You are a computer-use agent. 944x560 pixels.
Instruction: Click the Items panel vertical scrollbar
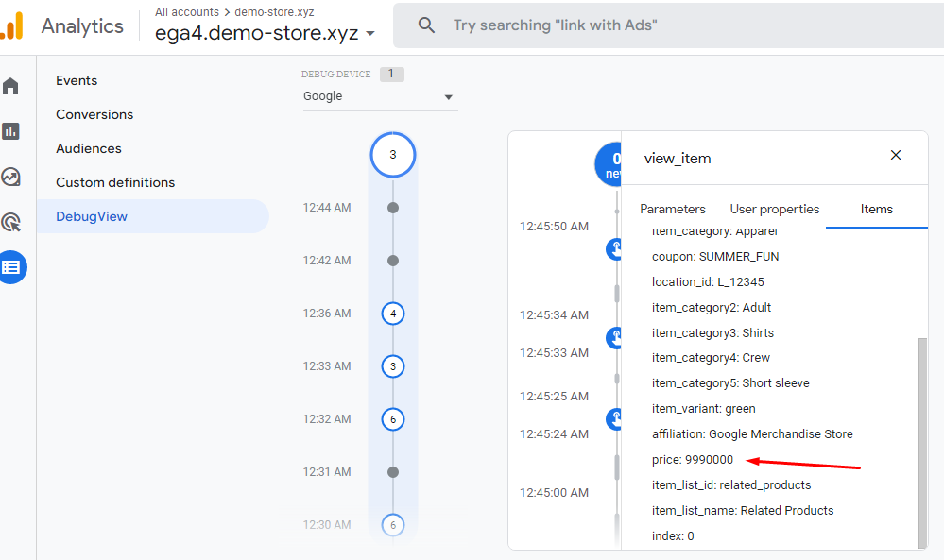(x=922, y=443)
